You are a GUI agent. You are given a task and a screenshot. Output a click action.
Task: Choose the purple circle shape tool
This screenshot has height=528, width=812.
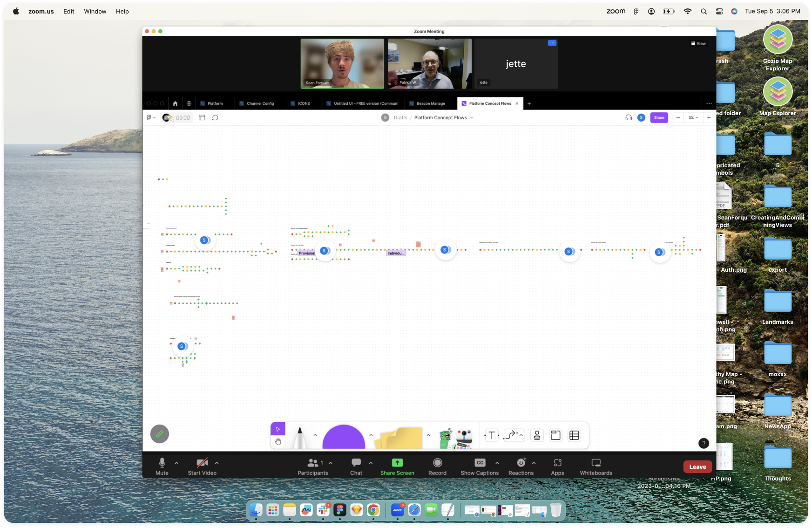[x=344, y=437]
